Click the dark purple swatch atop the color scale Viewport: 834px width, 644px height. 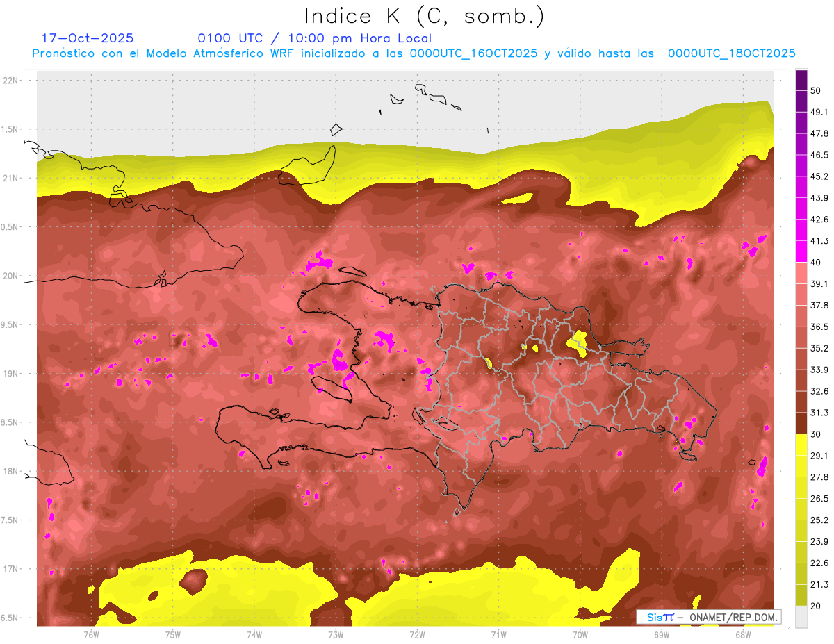tap(801, 80)
